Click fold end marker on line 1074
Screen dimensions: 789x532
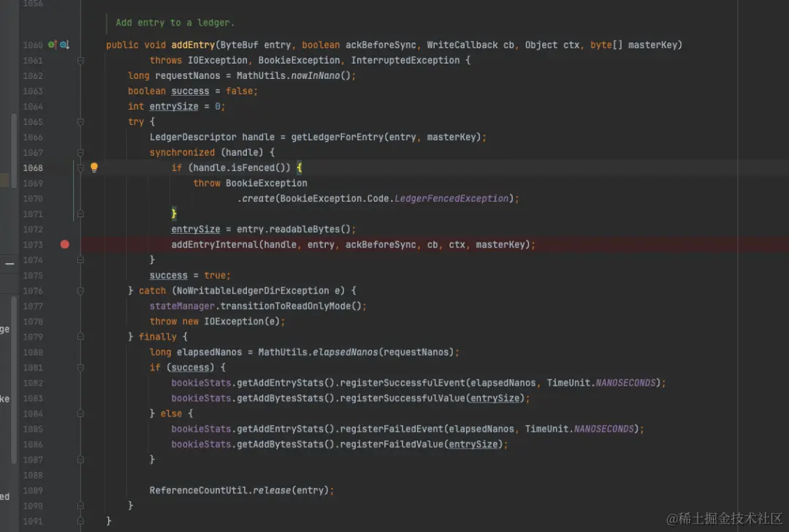click(x=80, y=259)
